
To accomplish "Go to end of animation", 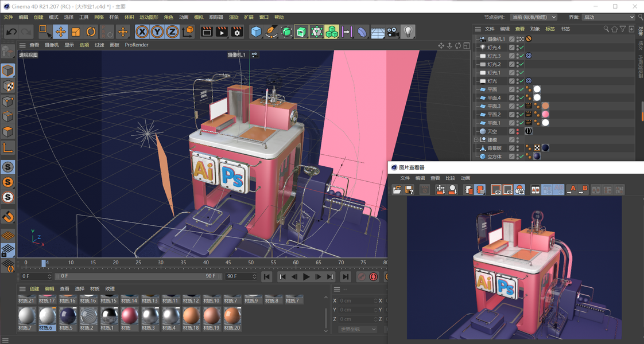I will click(346, 277).
